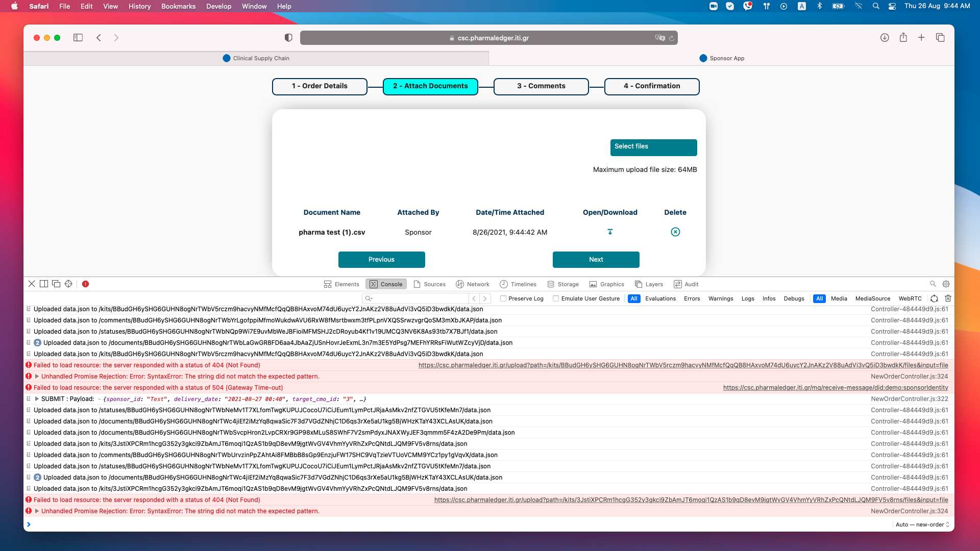Expand first Unhandled Promise Rejection error
The image size is (980, 551).
click(x=37, y=377)
